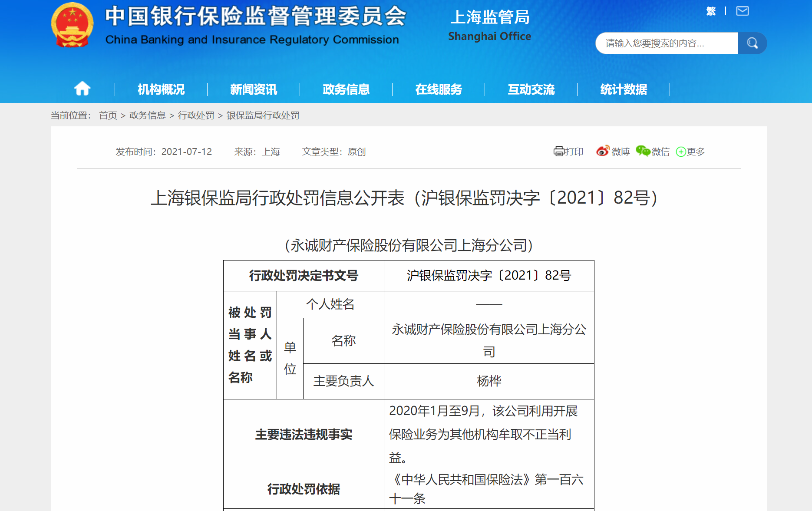The width and height of the screenshot is (812, 511).
Task: Open 机构概况 menu
Action: (161, 89)
